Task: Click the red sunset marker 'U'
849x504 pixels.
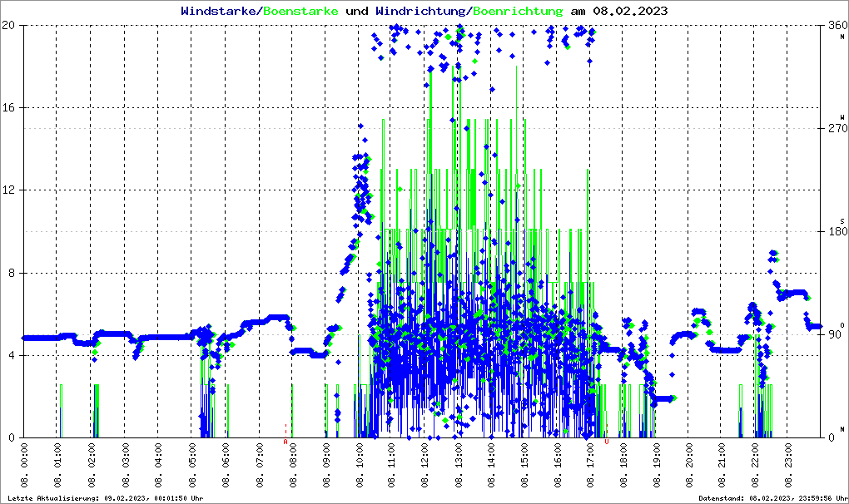Action: click(607, 442)
